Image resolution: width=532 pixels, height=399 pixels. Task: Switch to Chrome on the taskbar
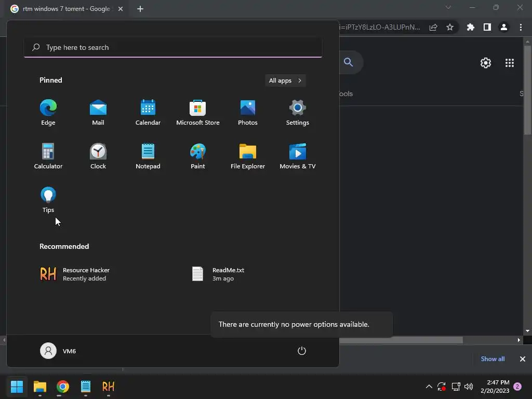click(x=63, y=387)
